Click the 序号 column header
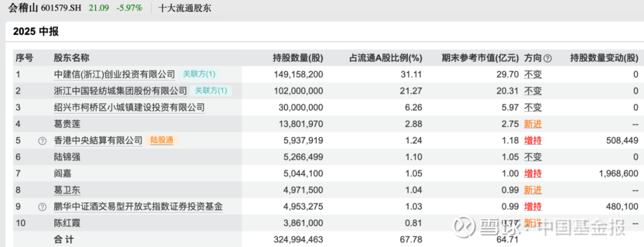644x247 pixels. tap(24, 58)
